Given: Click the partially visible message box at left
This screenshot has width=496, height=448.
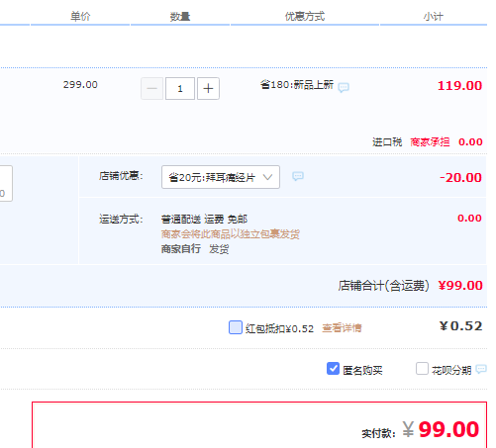Looking at the screenshot, I should pyautogui.click(x=6, y=183).
